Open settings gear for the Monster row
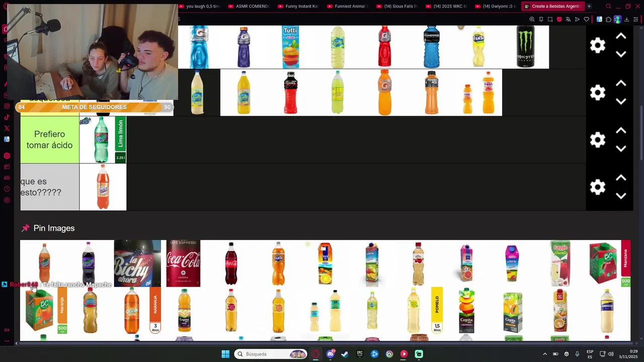The image size is (644, 362). (x=598, y=45)
